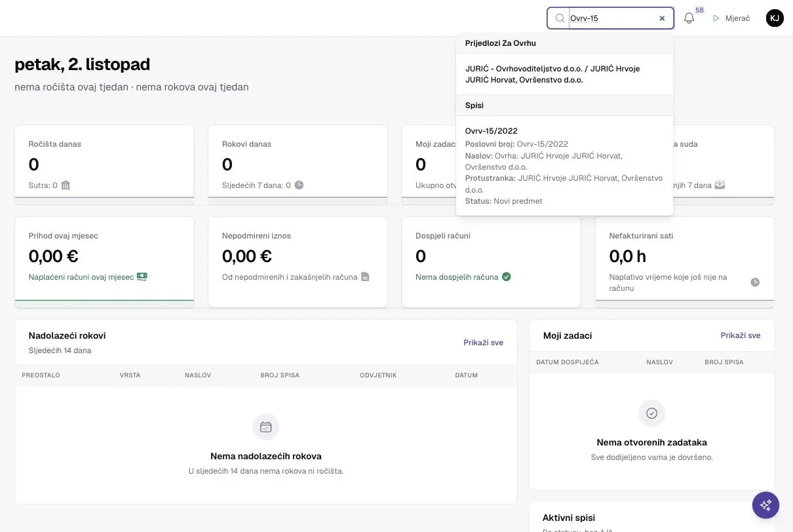Select JURIĆ Ovrhovoditeljstvo enforcement proposal result
The height and width of the screenshot is (532, 793).
pyautogui.click(x=564, y=74)
